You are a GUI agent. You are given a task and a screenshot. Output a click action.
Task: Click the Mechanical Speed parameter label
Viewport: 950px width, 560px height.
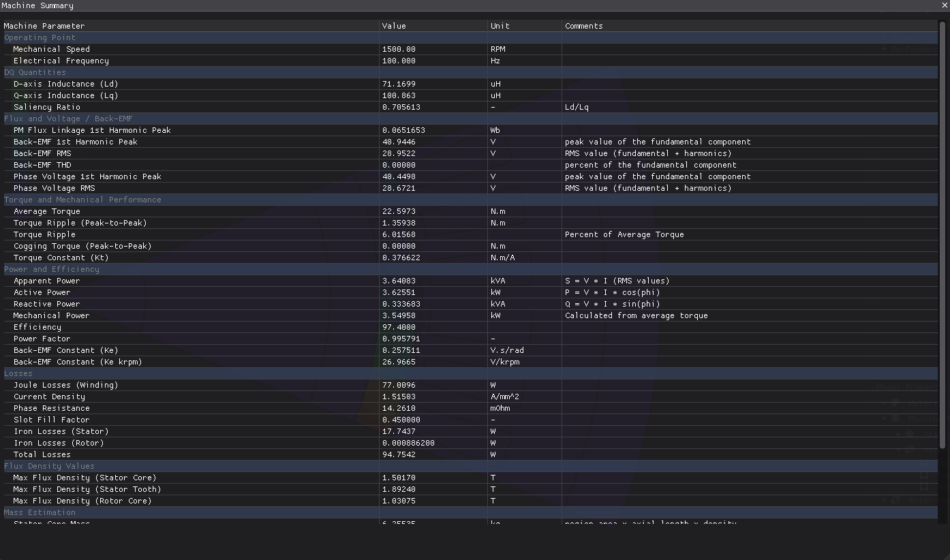(x=52, y=49)
